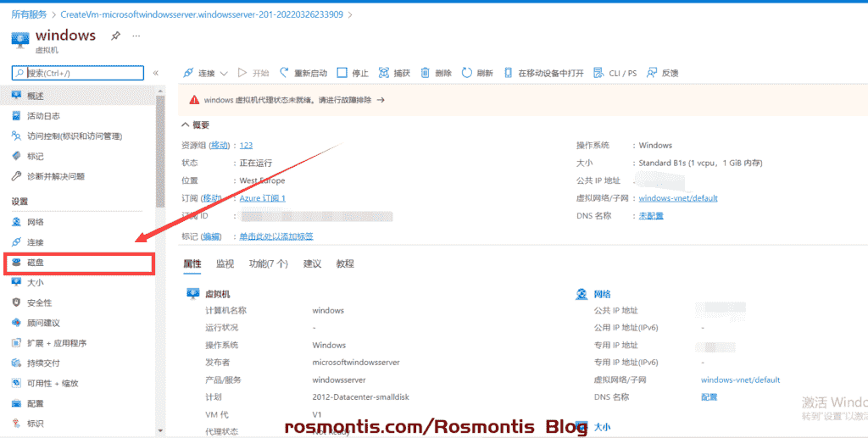Click the tags 编辑 link

pos(210,236)
